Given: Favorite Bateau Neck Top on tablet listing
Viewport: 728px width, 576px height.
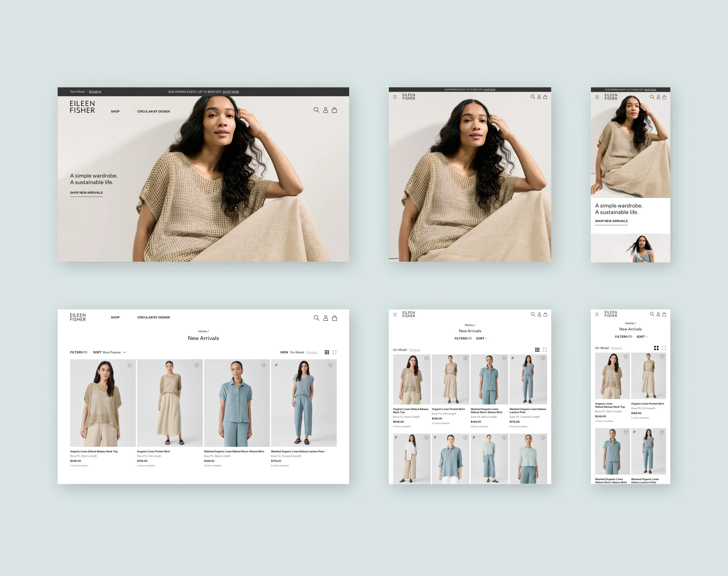Looking at the screenshot, I should [x=426, y=359].
